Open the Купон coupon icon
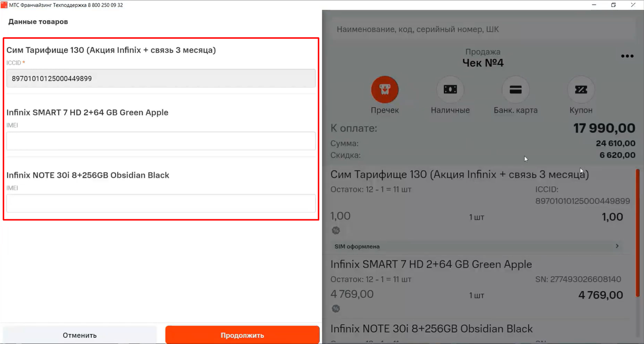Screen dimensions: 644x344 pyautogui.click(x=581, y=90)
